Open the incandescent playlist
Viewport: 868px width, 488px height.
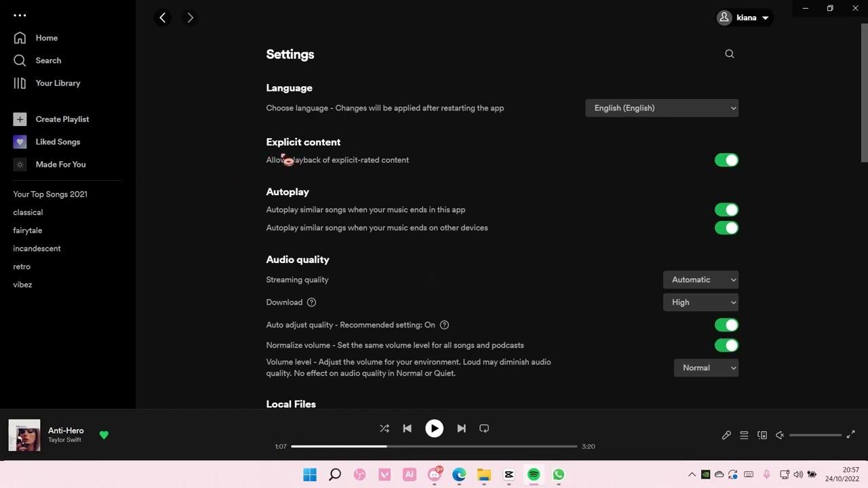coord(37,248)
